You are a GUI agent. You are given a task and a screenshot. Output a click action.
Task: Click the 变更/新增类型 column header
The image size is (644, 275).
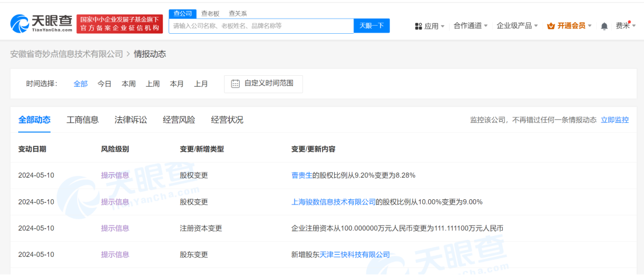click(202, 149)
